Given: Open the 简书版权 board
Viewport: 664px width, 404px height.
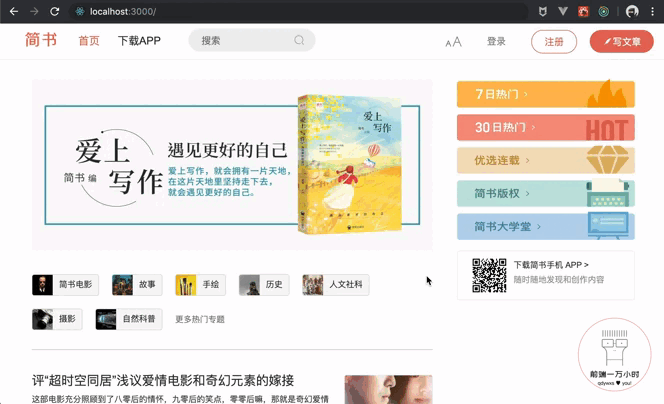Looking at the screenshot, I should [x=545, y=193].
